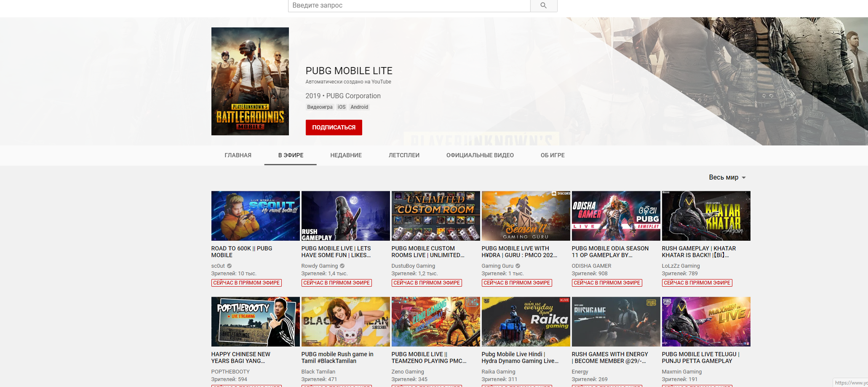Click the verified badge next to sc0ut
868x387 pixels.
[230, 266]
